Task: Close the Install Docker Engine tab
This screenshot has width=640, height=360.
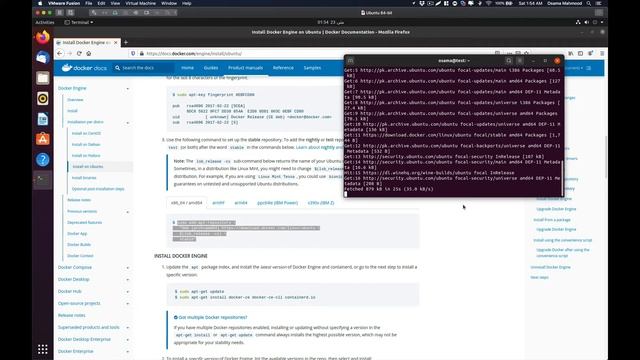Action: pos(116,42)
